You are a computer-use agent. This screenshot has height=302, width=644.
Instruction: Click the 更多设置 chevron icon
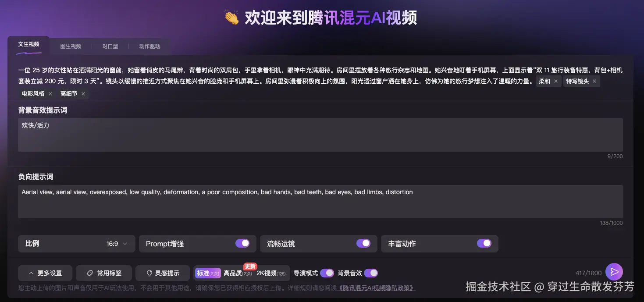(x=31, y=273)
